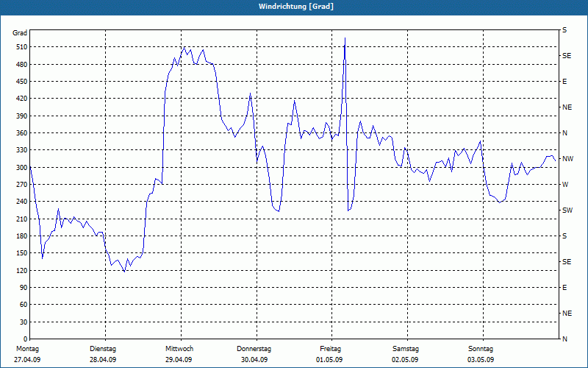Click the date 29.04.09
Viewport: 588px width, 368px height.
[x=179, y=360]
